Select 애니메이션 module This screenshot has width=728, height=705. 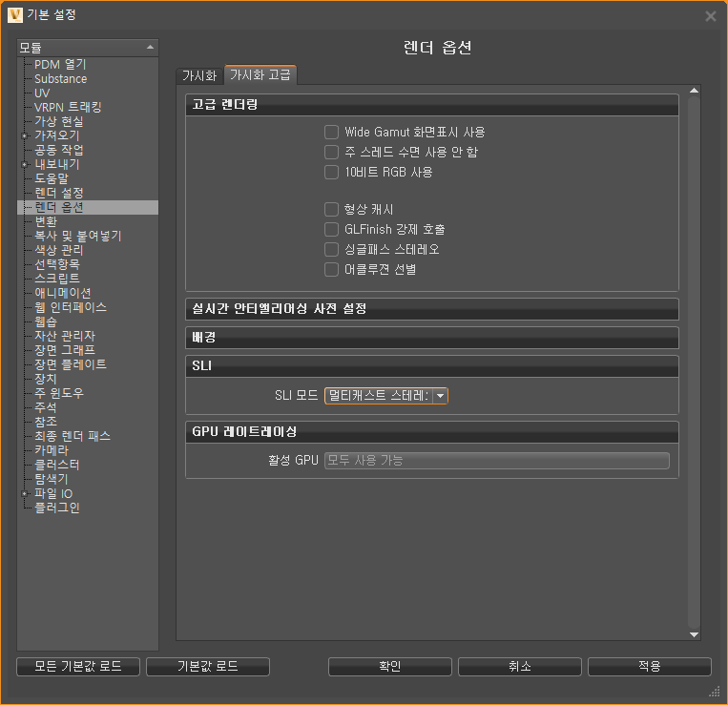[63, 293]
